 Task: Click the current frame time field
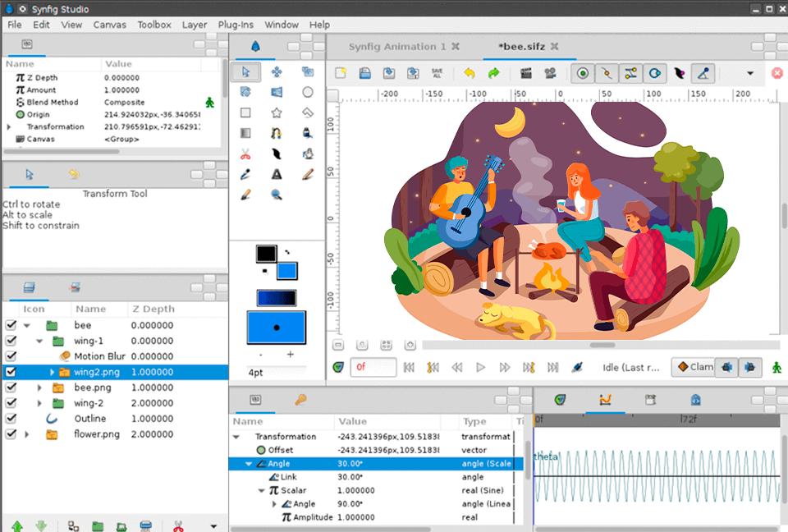[x=373, y=367]
